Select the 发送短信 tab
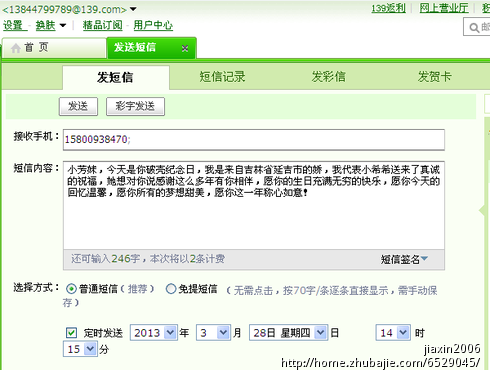Image resolution: width=490 pixels, height=370 pixels. pos(151,48)
